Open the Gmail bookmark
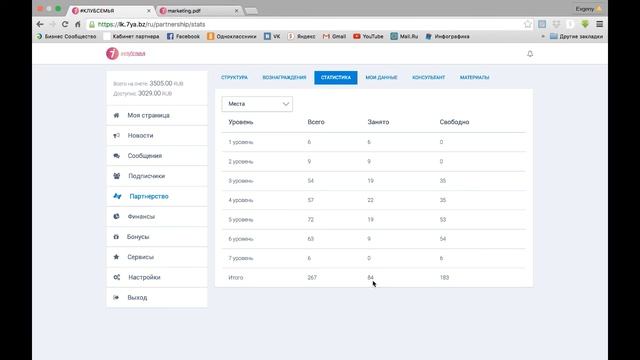The width and height of the screenshot is (640, 360). coord(334,36)
